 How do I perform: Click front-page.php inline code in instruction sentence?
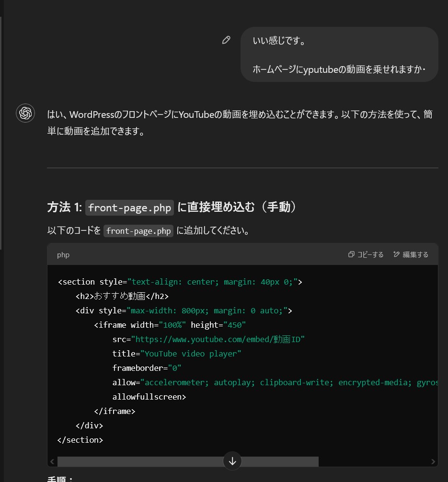click(x=138, y=231)
